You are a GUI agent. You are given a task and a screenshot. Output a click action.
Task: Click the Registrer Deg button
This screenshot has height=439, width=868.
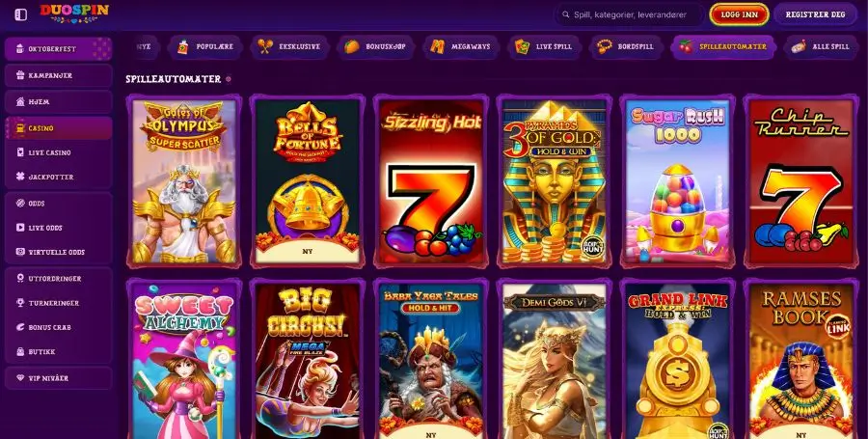815,14
